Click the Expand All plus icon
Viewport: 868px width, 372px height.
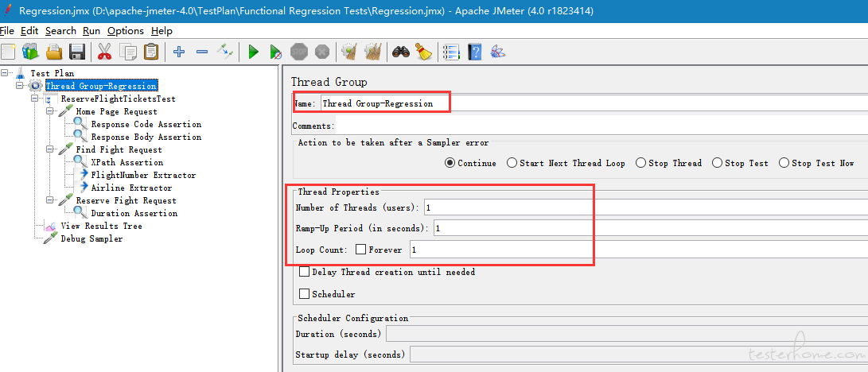click(178, 52)
